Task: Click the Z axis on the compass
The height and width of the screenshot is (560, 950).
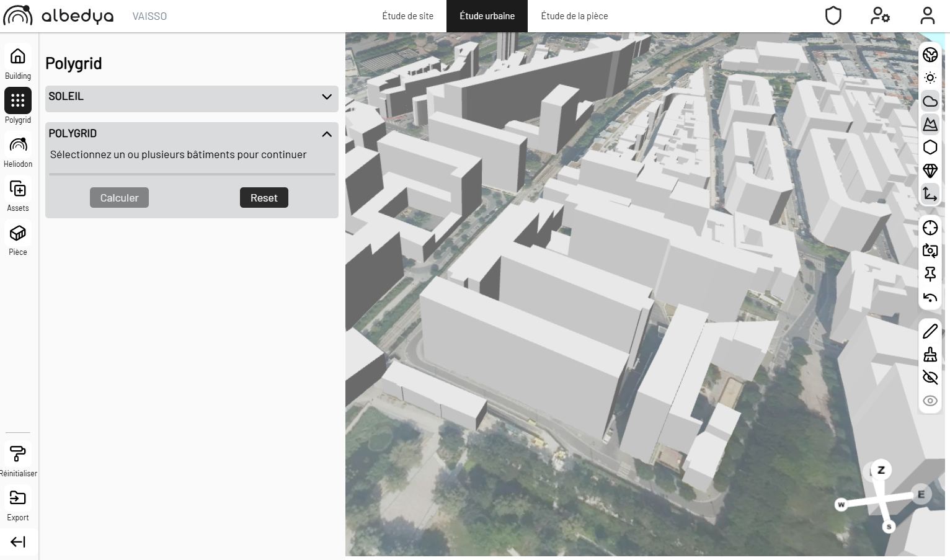Action: click(881, 470)
